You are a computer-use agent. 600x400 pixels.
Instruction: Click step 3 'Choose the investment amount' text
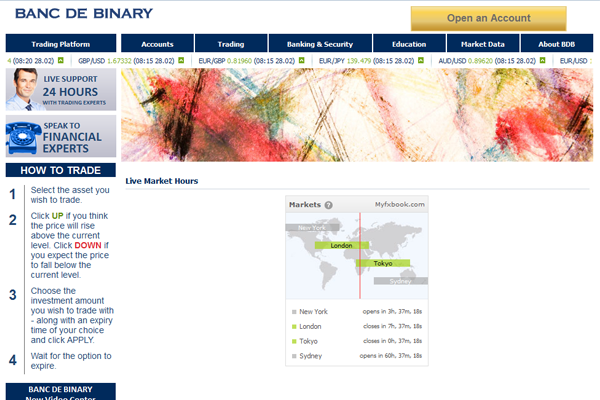tap(72, 315)
